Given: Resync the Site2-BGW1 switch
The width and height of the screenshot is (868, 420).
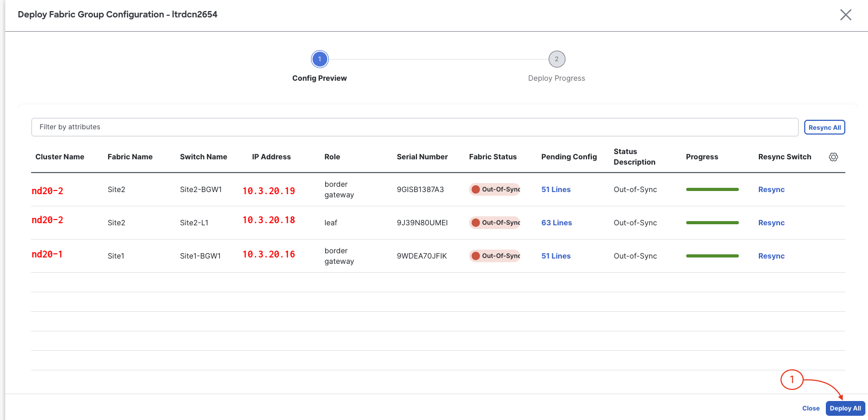Looking at the screenshot, I should tap(771, 189).
